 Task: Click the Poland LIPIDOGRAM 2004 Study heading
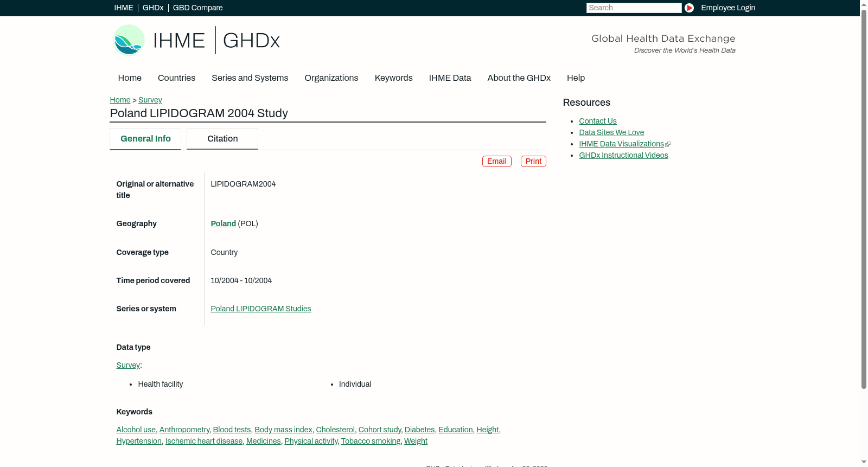[199, 113]
